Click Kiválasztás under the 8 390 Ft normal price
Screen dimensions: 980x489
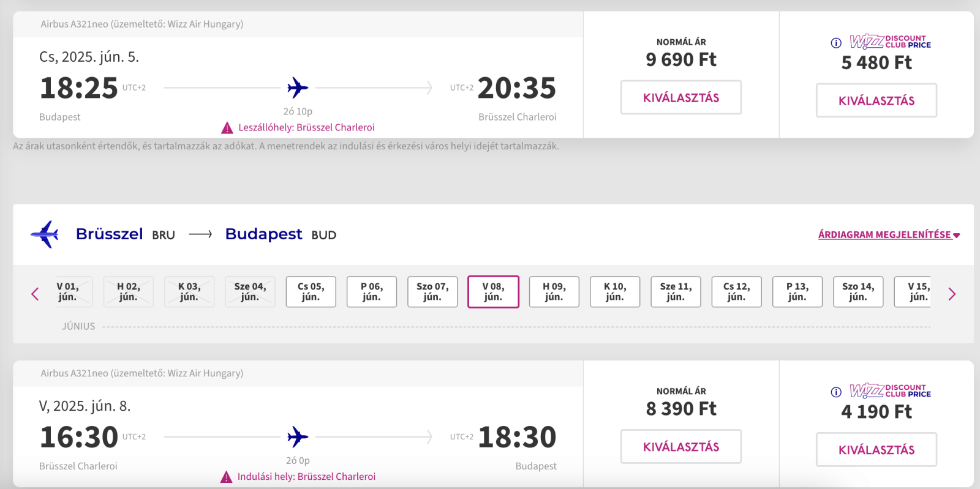pyautogui.click(x=681, y=447)
